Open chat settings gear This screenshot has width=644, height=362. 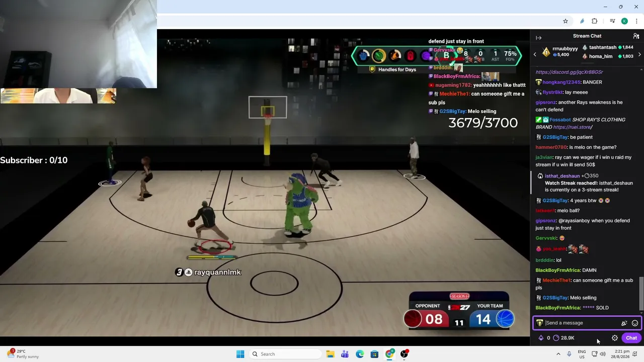pos(615,338)
